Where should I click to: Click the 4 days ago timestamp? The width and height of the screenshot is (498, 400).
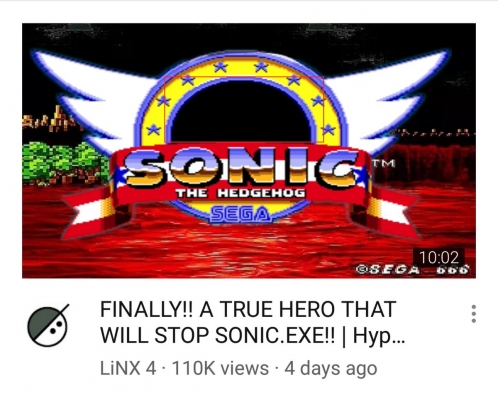330,369
